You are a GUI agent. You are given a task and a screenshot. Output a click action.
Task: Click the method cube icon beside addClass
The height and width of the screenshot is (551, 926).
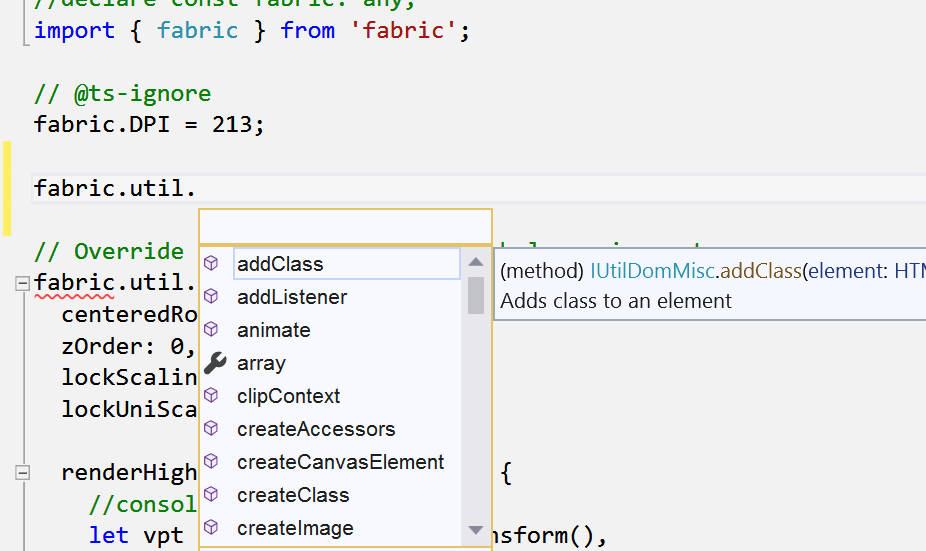pyautogui.click(x=211, y=263)
